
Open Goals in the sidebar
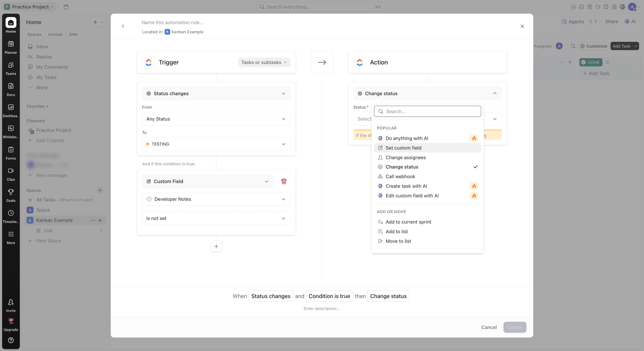[x=11, y=195]
